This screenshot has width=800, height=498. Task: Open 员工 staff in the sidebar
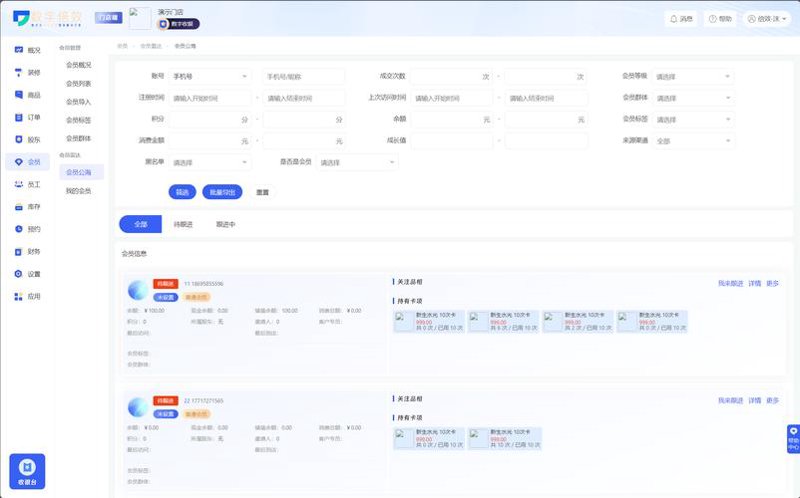point(27,184)
